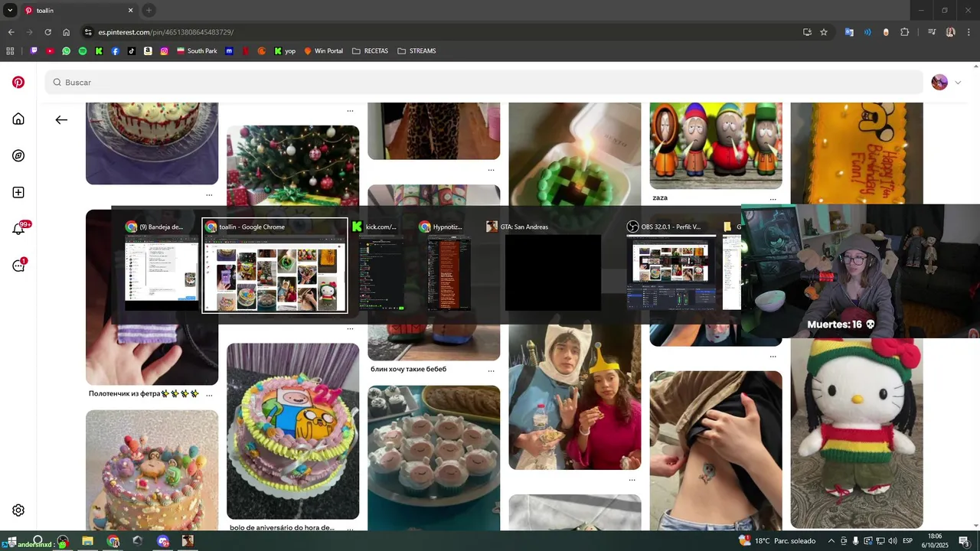The image size is (980, 551).
Task: Bookmark this page star icon
Action: [824, 32]
